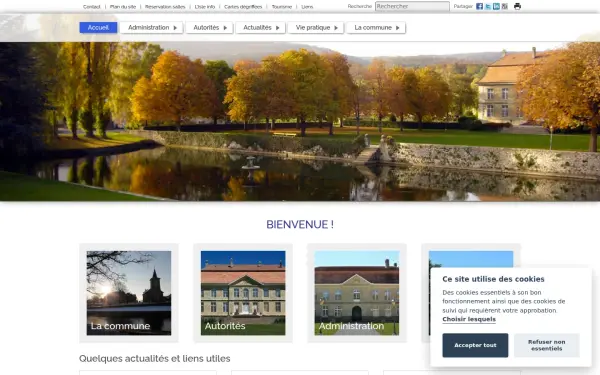
Task: Share the page on Facebook
Action: pos(479,6)
